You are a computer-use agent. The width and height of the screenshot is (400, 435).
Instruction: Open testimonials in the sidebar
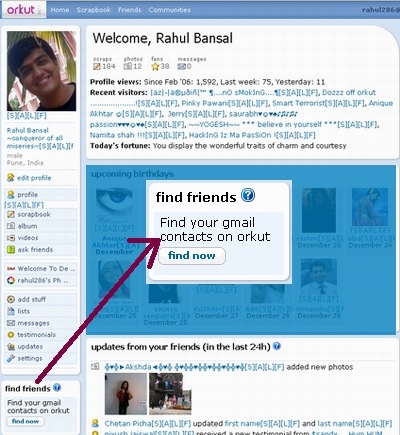click(36, 335)
